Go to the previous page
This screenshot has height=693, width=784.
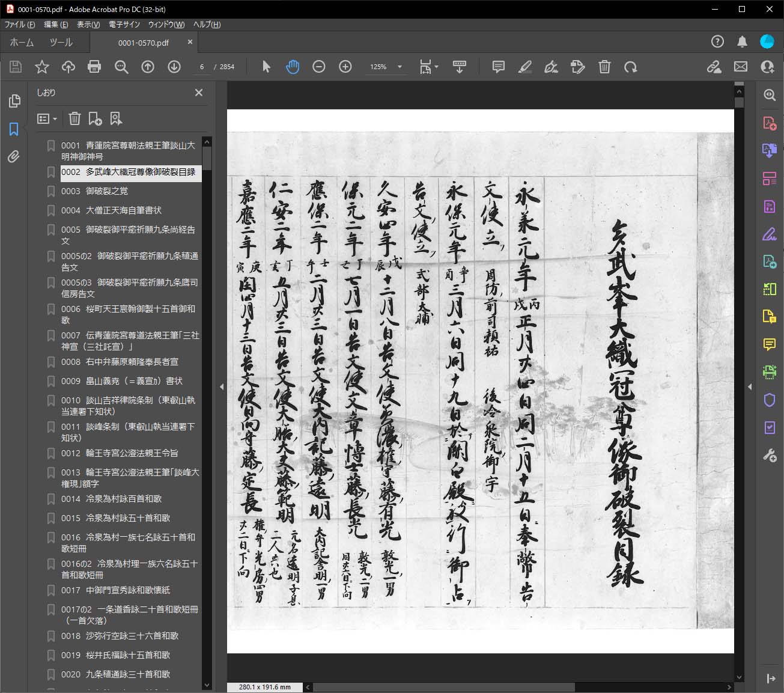[148, 67]
